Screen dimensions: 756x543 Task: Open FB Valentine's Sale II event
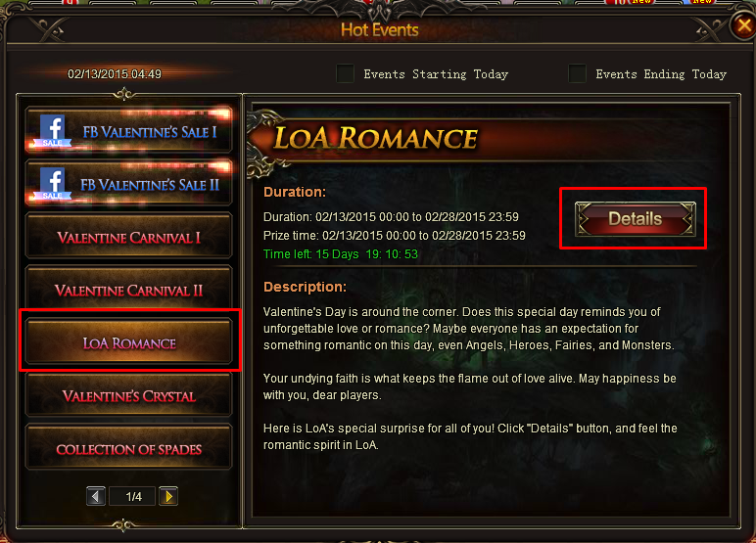point(128,184)
